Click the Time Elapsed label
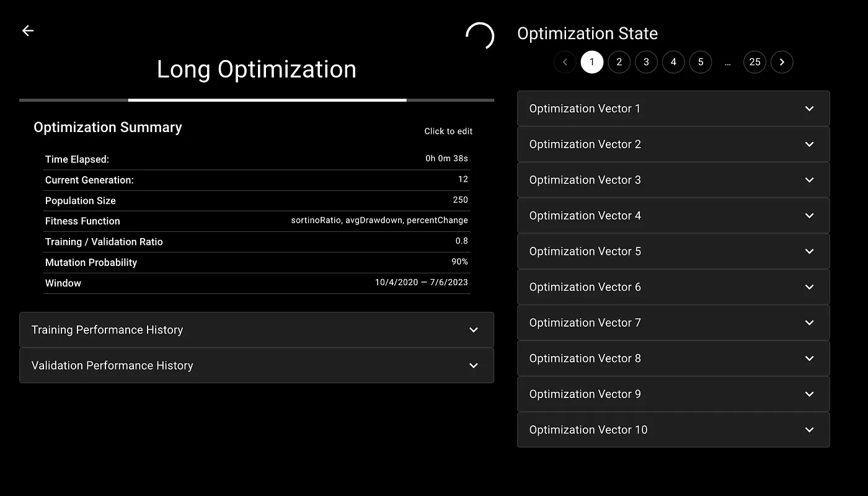Viewport: 868px width, 496px height. pos(77,159)
